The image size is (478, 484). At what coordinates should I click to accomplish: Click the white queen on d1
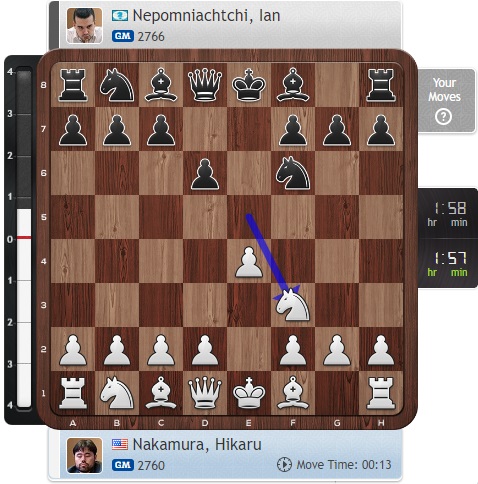(x=205, y=393)
